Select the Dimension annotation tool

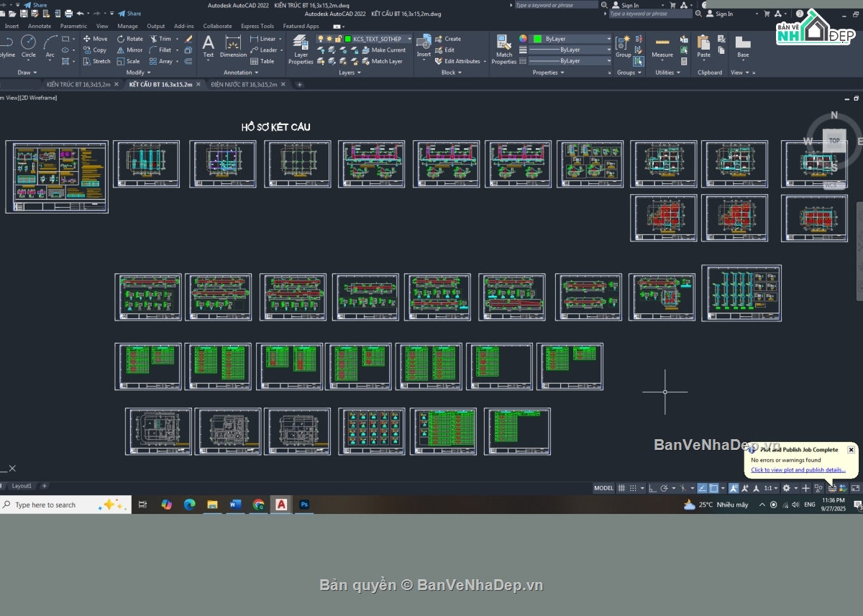pos(233,45)
